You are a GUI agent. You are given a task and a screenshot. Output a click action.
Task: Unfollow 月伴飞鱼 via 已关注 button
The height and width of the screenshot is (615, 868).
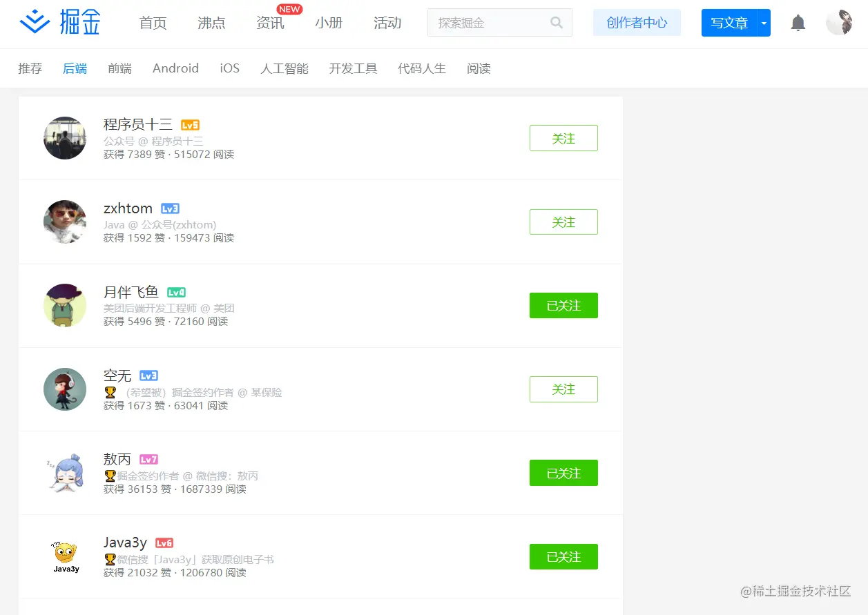563,306
